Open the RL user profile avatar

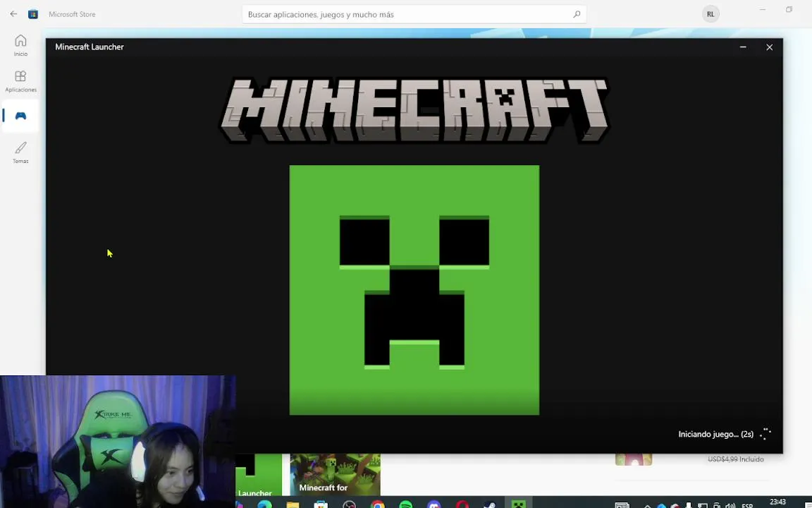click(710, 15)
